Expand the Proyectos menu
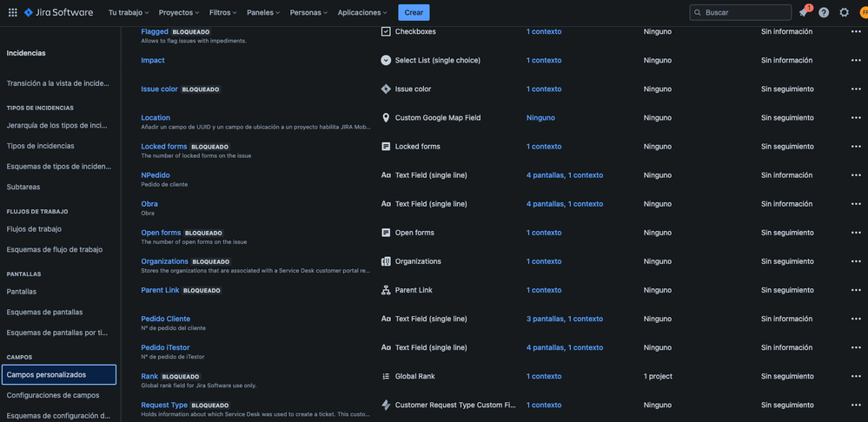Image resolution: width=868 pixels, height=422 pixels. (x=179, y=12)
